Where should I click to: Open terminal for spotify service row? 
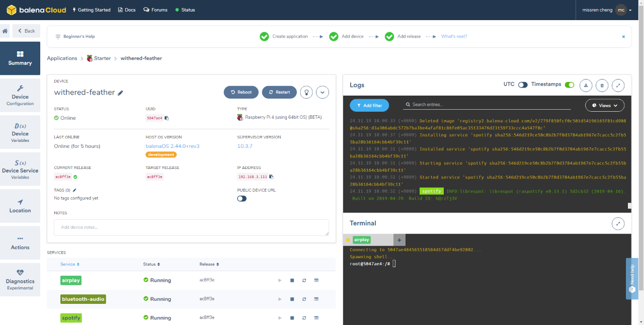(x=316, y=318)
